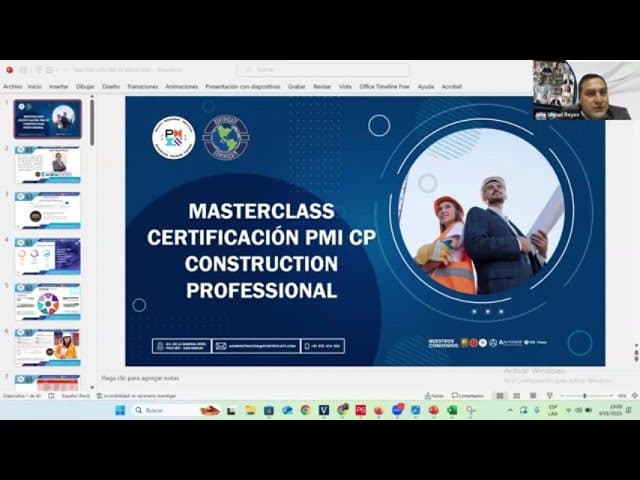Click the accessibility status indicator
The width and height of the screenshot is (640, 480).
click(x=136, y=396)
